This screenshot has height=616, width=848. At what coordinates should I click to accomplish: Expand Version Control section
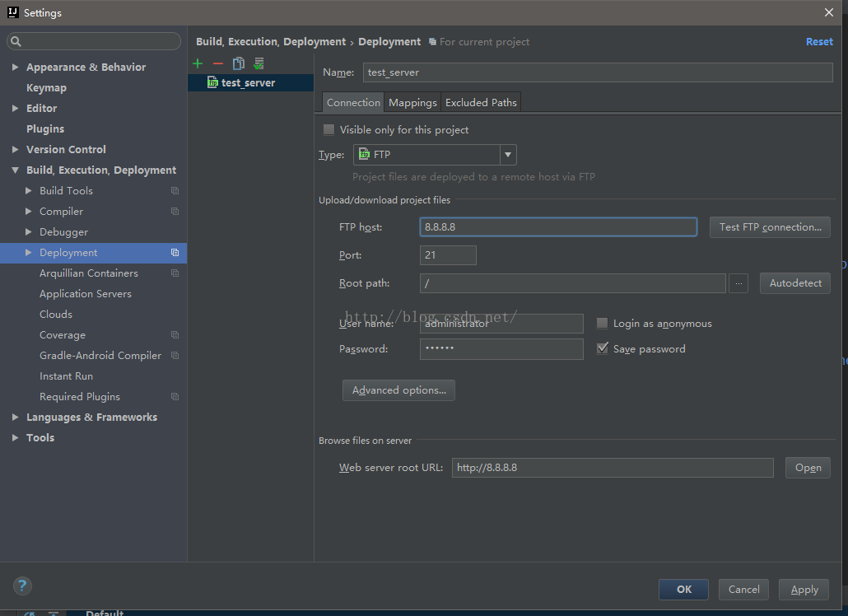(15, 149)
